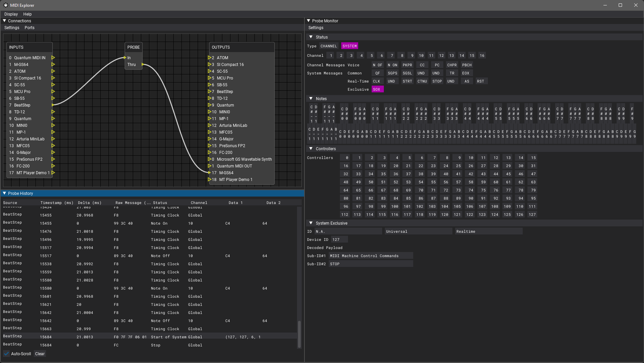Click the Quantum MIDI OUT port pin
The height and width of the screenshot is (363, 644).
209,166
